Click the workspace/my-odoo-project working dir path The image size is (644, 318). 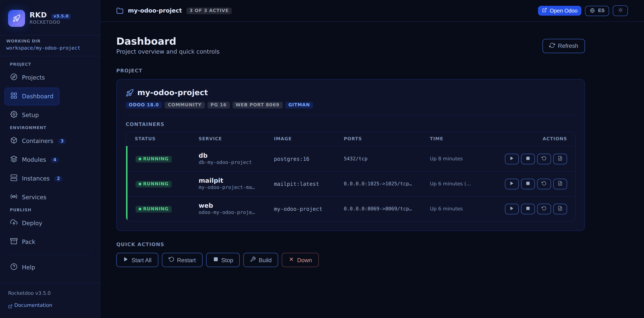coord(43,48)
